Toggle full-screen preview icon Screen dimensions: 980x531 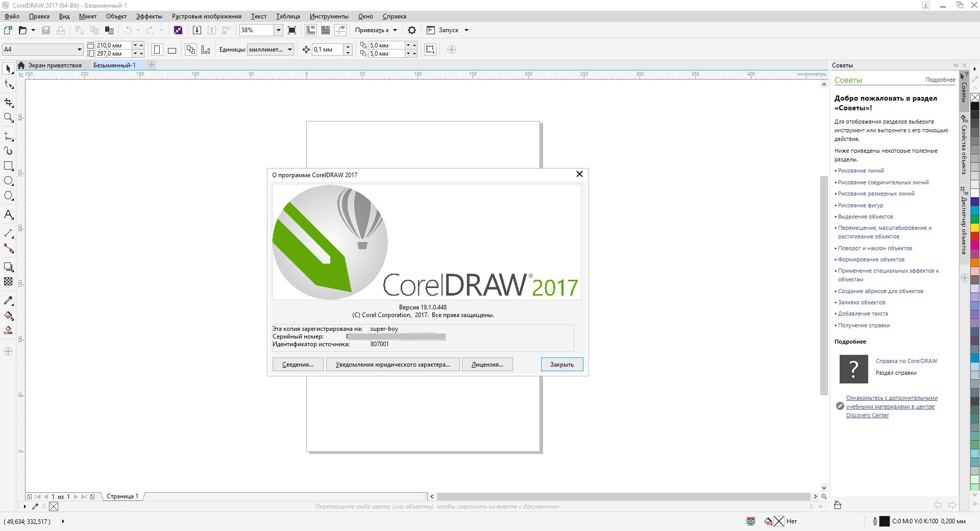292,30
